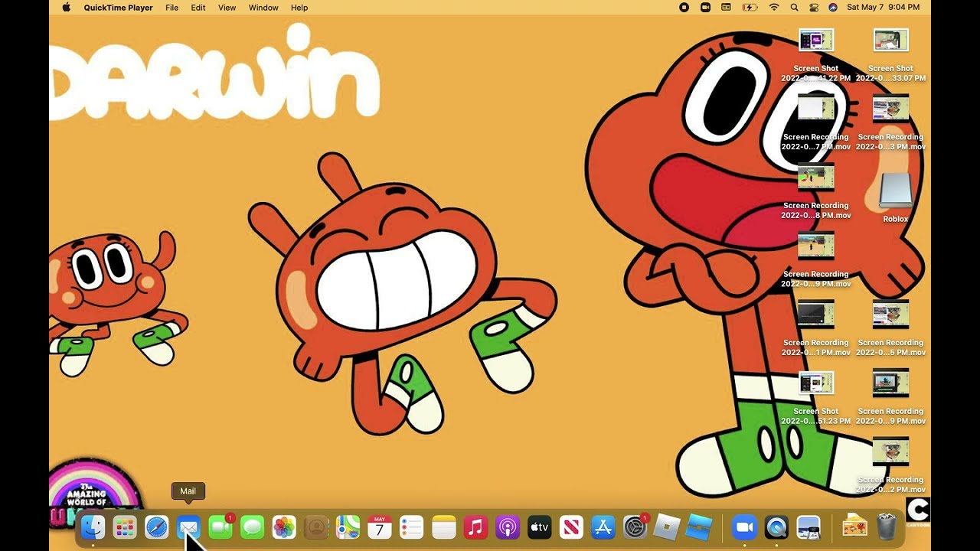980x551 pixels.
Task: Open the Downloads stack in the Dock
Action: click(x=854, y=527)
